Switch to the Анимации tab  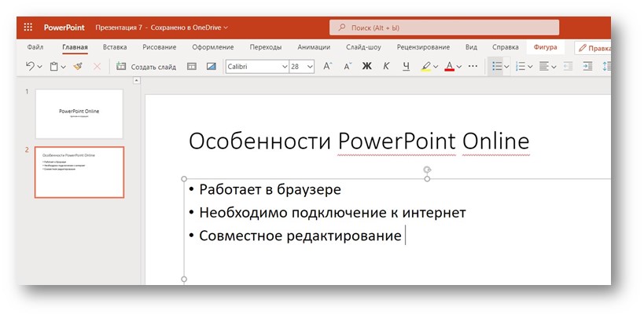(x=314, y=47)
